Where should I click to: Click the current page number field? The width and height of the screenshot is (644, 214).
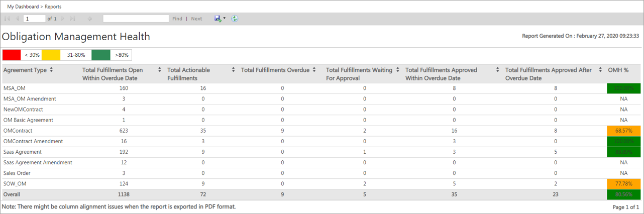pos(34,19)
